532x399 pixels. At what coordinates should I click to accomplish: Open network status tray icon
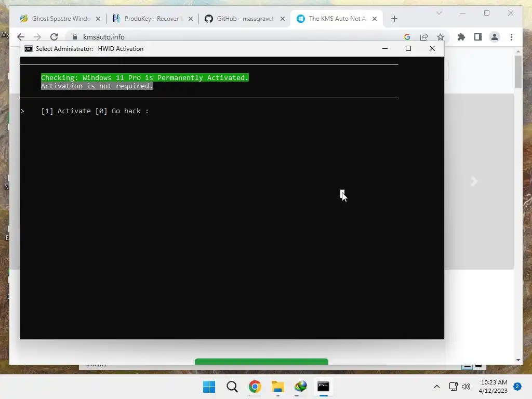pos(453,387)
